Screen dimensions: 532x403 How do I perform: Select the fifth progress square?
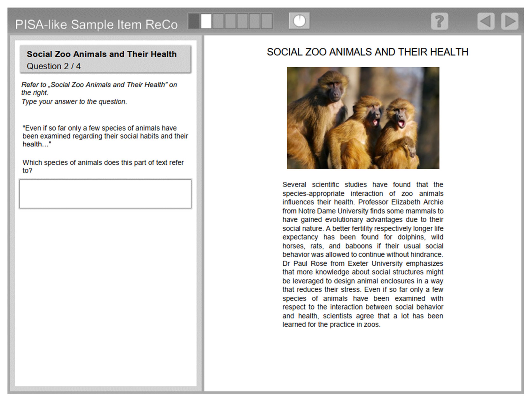242,21
